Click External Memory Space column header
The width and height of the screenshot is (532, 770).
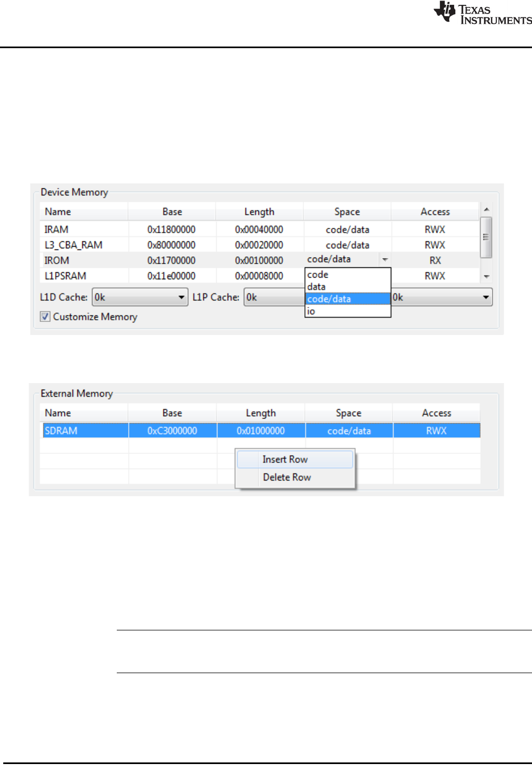click(349, 413)
